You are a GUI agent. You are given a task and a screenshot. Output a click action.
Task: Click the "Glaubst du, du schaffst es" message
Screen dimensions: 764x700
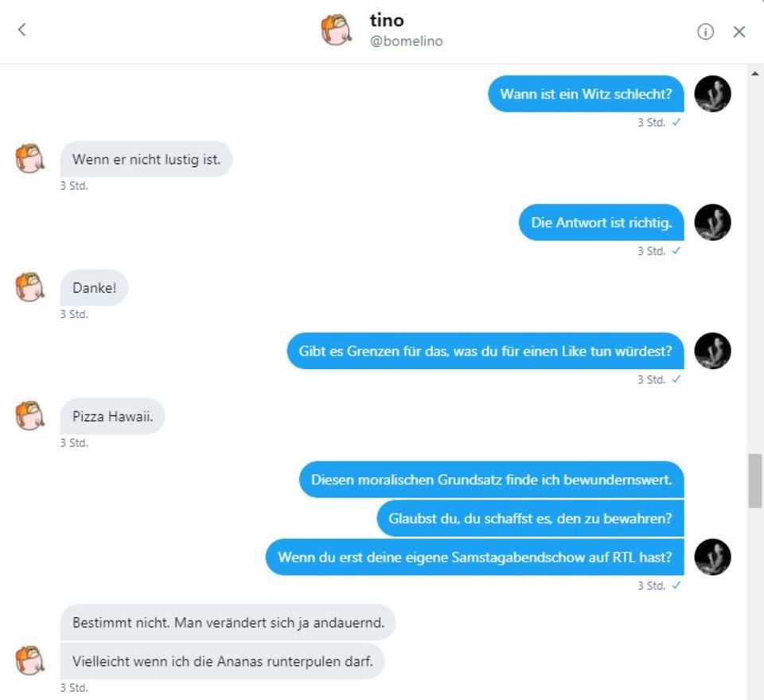click(x=530, y=519)
